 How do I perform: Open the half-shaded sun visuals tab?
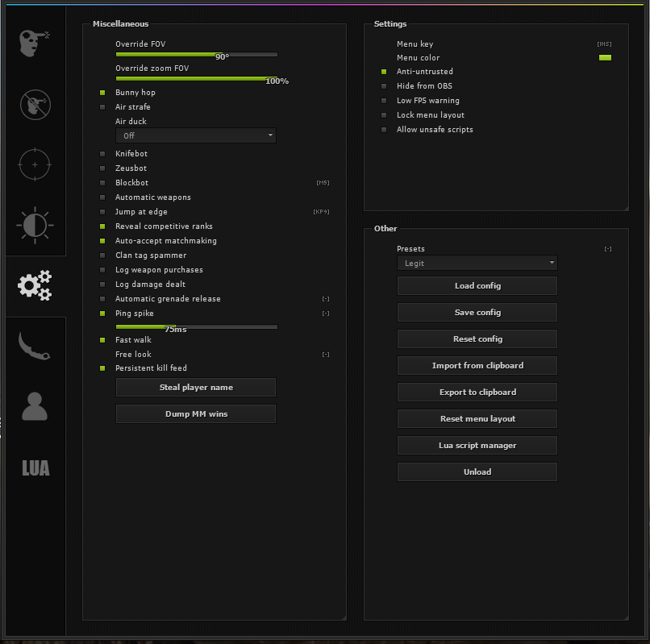[x=35, y=226]
